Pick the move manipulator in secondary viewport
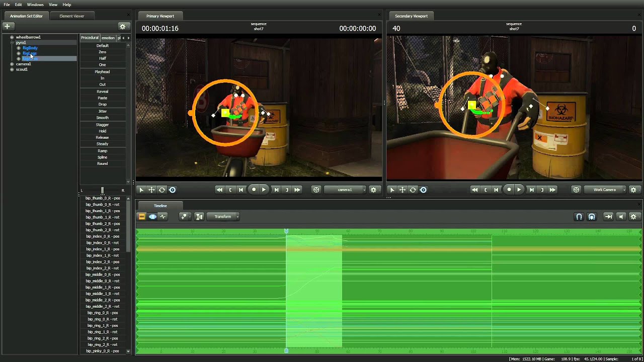 (402, 190)
